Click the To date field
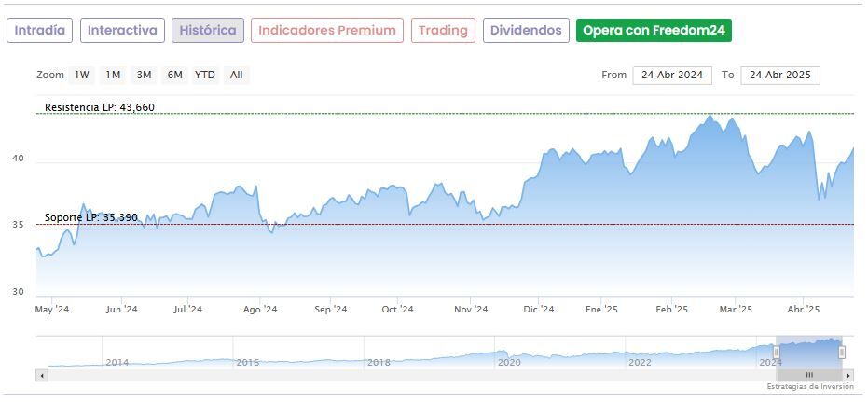Viewport: 868px width, 402px height. [779, 76]
